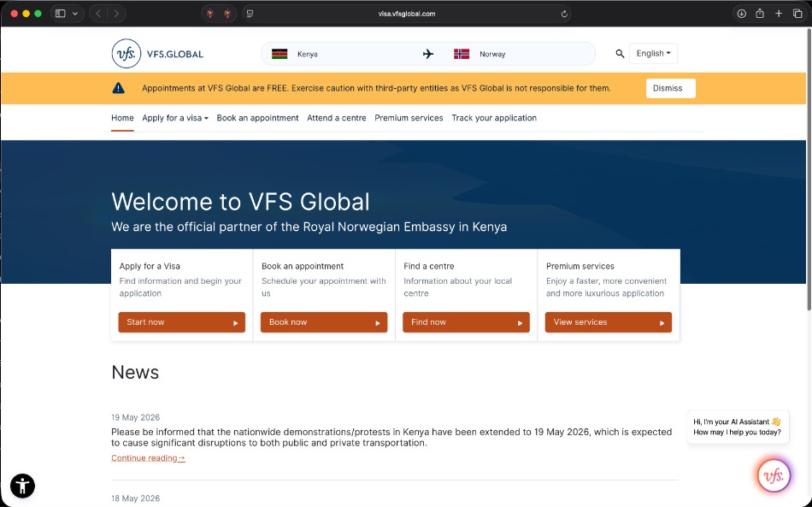The height and width of the screenshot is (507, 812).
Task: Click the page reader icon in address bar
Action: coord(250,14)
